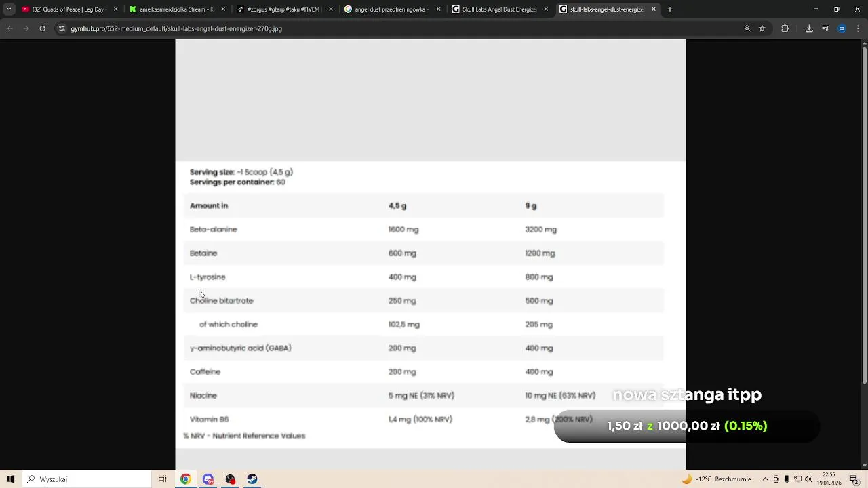
Task: Close the Quads of Peace tab
Action: [115, 9]
